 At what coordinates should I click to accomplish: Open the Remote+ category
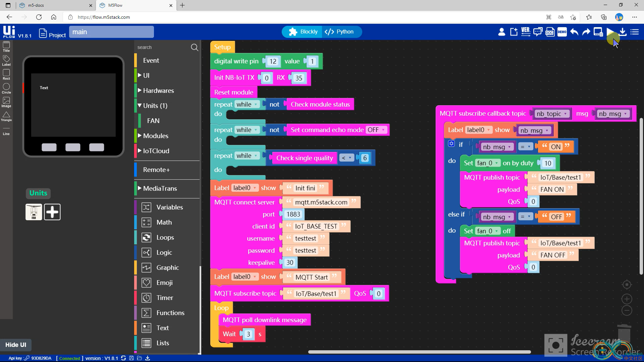pos(156,170)
